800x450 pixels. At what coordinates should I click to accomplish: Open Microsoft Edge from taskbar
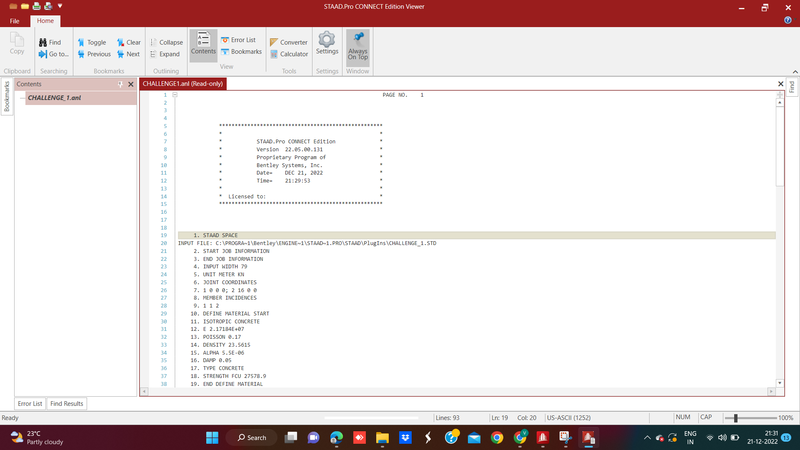(336, 438)
